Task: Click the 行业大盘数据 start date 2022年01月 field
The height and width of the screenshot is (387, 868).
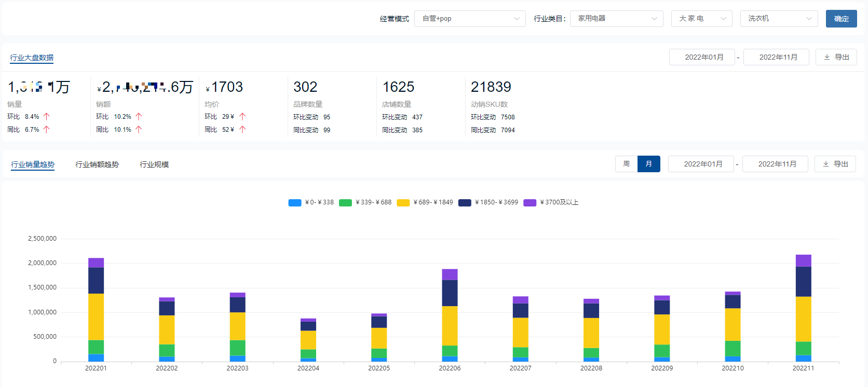Action: click(702, 57)
